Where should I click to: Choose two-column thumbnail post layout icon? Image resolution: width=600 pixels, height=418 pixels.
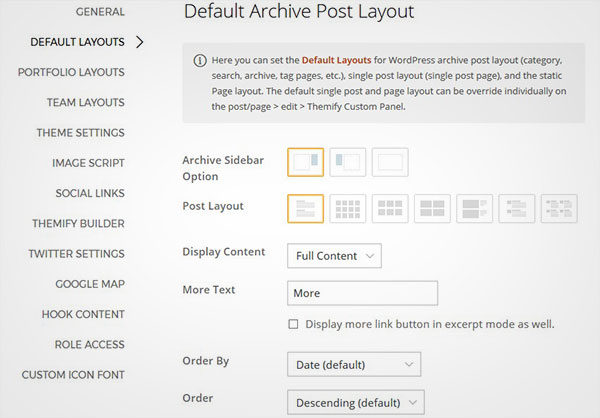[x=559, y=209]
